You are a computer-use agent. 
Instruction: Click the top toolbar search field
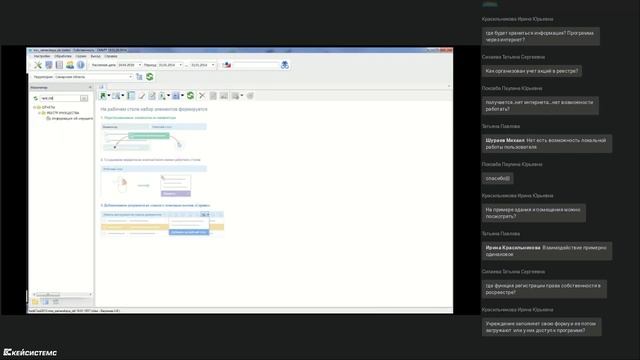pos(256,65)
